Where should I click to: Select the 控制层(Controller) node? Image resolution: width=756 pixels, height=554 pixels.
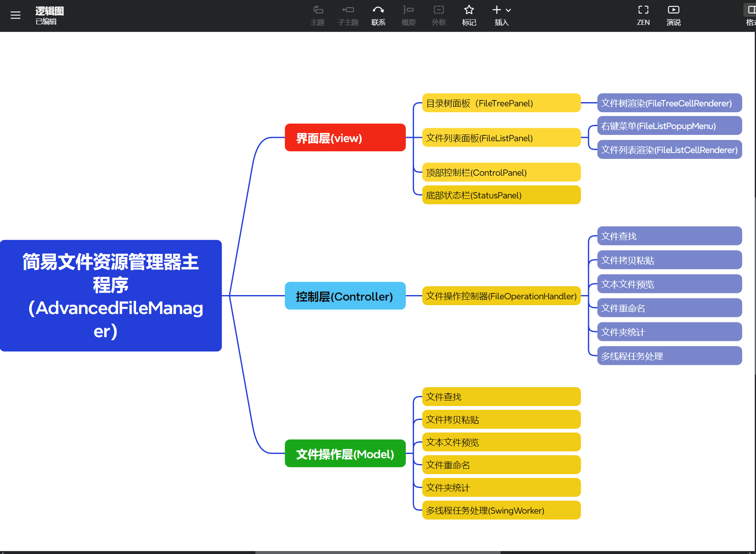click(345, 296)
